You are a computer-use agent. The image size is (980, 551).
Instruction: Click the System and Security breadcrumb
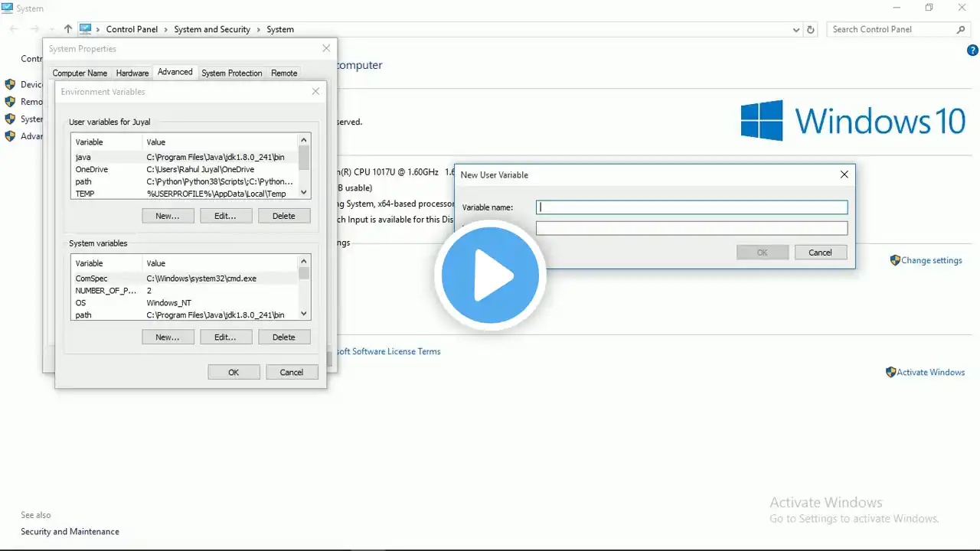pyautogui.click(x=212, y=29)
